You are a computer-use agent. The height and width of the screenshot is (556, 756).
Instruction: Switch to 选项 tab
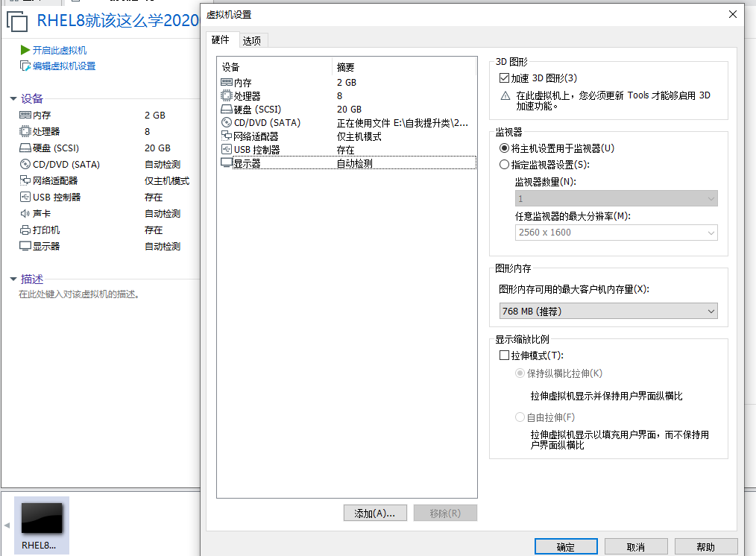[x=252, y=41]
